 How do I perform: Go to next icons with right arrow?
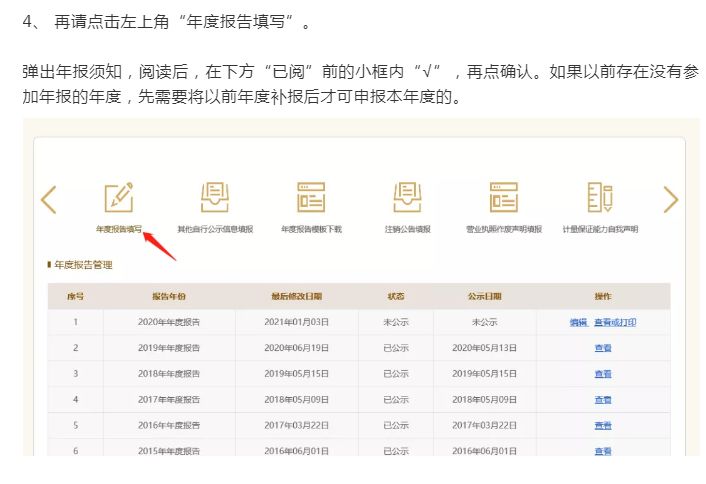tap(670, 199)
